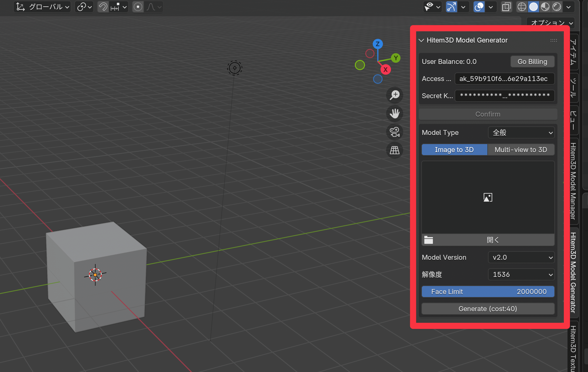Open the 解像度 1536 dropdown
This screenshot has width=588, height=372.
[521, 274]
